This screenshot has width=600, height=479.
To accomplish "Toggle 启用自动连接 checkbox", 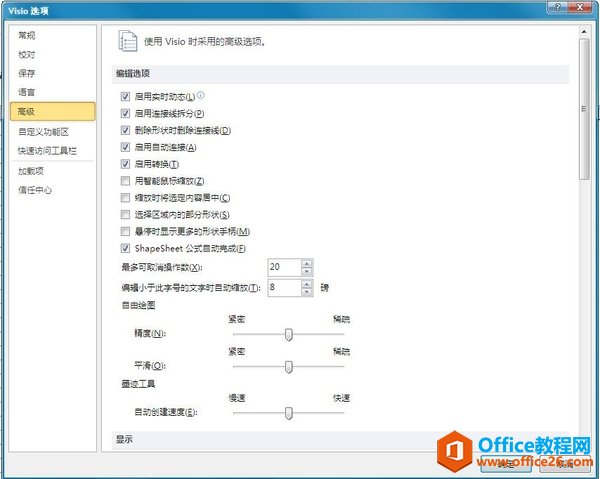I will (125, 147).
